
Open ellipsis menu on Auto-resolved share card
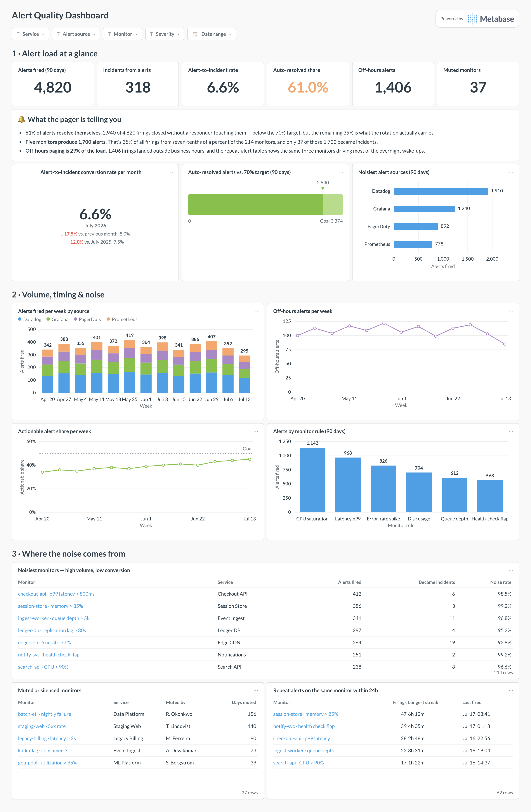pos(341,70)
